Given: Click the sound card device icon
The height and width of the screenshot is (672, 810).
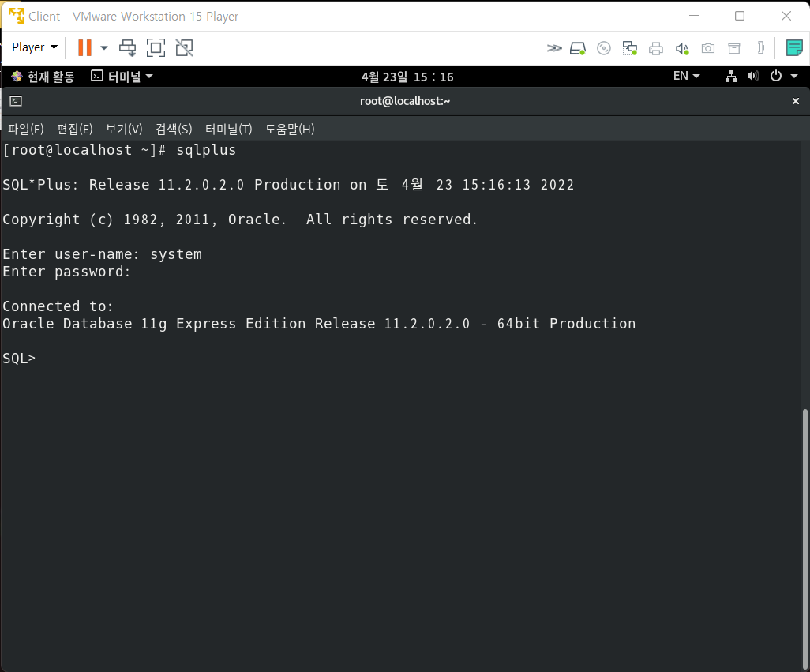Looking at the screenshot, I should (682, 48).
